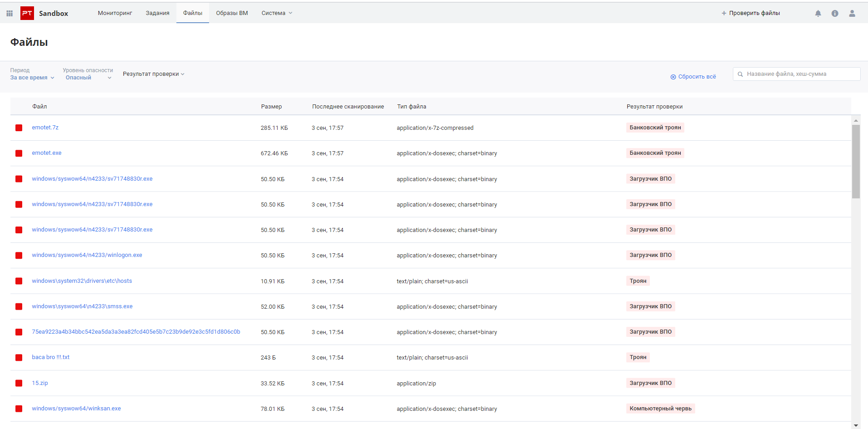Open the notifications bell
The image size is (868, 429).
click(818, 13)
